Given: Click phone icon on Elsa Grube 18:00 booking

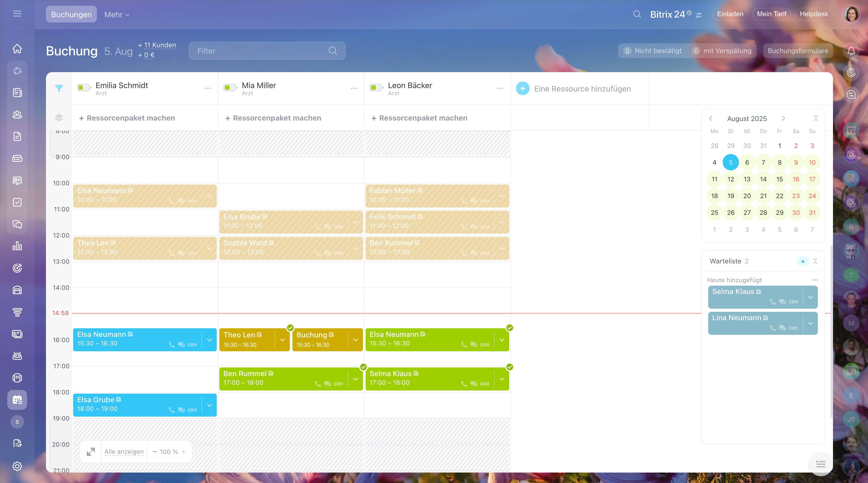Looking at the screenshot, I should [172, 410].
